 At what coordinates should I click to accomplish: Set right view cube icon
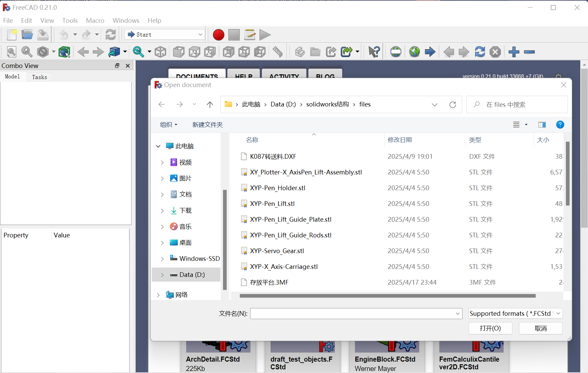210,52
